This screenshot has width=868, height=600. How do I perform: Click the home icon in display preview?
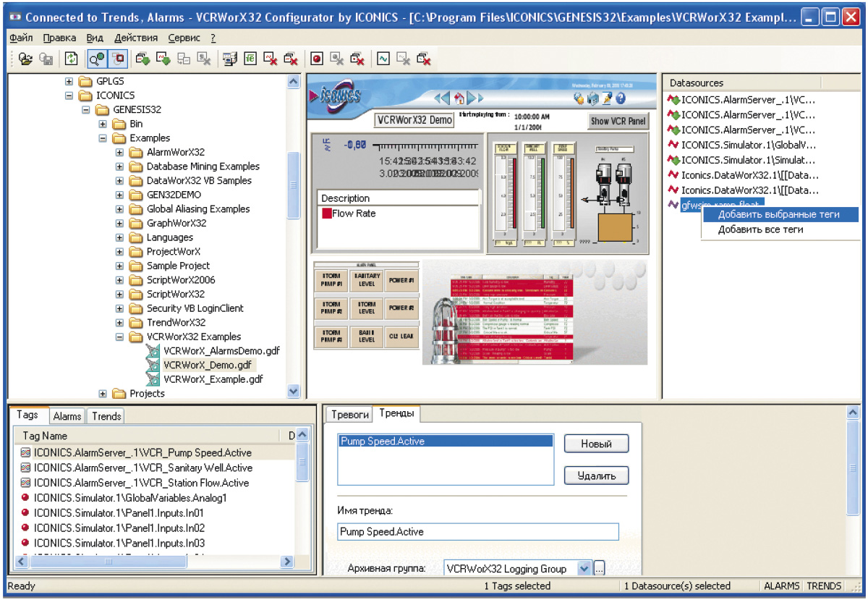[x=458, y=98]
